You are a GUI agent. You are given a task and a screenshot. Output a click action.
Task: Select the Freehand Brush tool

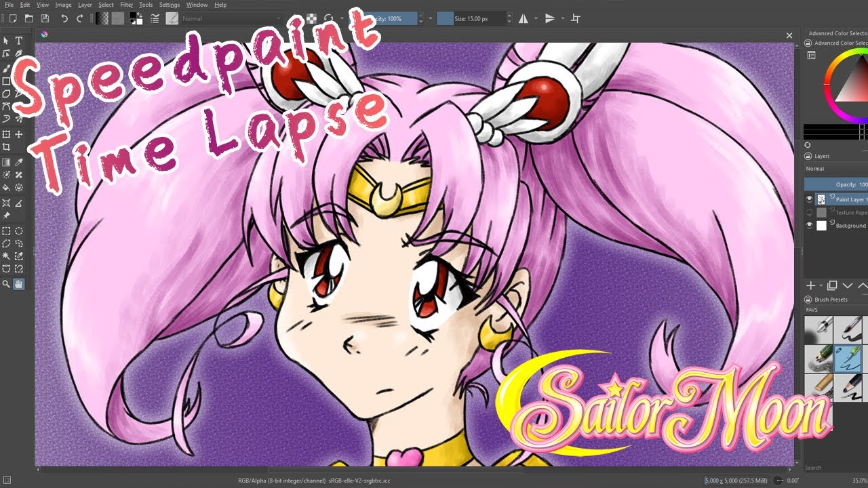pyautogui.click(x=6, y=68)
